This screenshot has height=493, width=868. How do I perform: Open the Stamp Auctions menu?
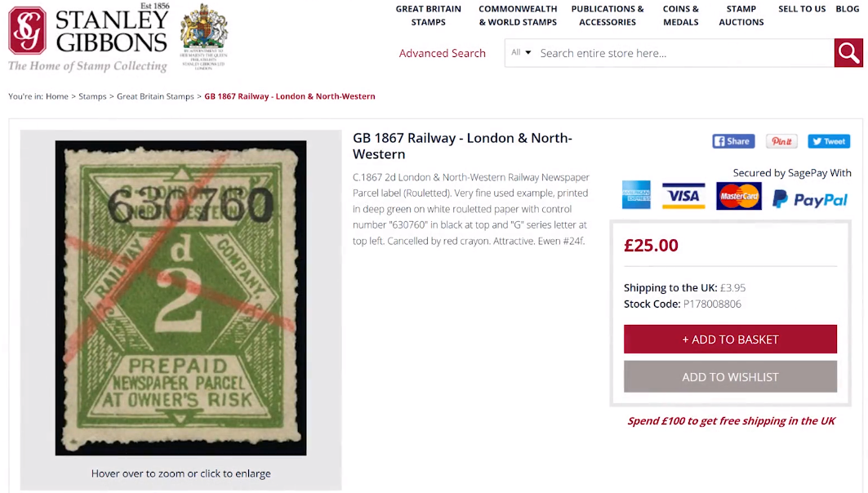point(741,16)
